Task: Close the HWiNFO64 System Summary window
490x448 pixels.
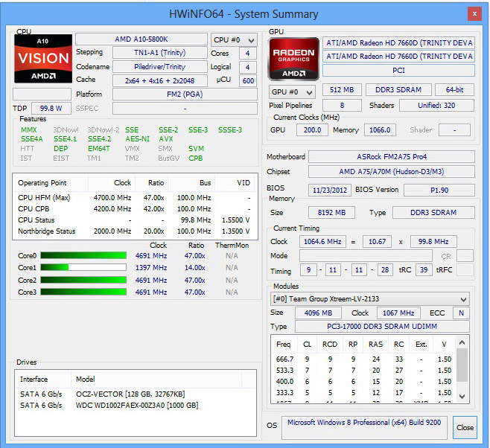Action: coord(474,13)
